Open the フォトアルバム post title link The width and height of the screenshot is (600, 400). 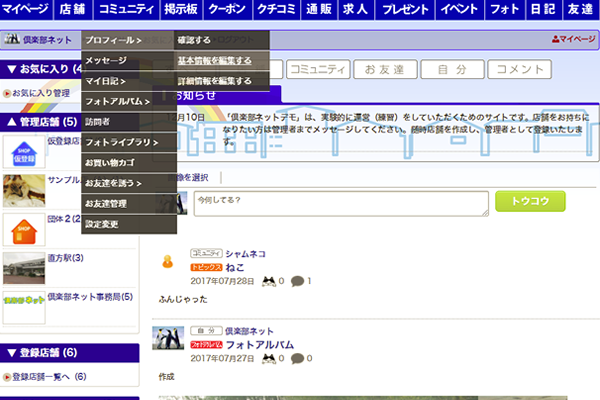[260, 345]
